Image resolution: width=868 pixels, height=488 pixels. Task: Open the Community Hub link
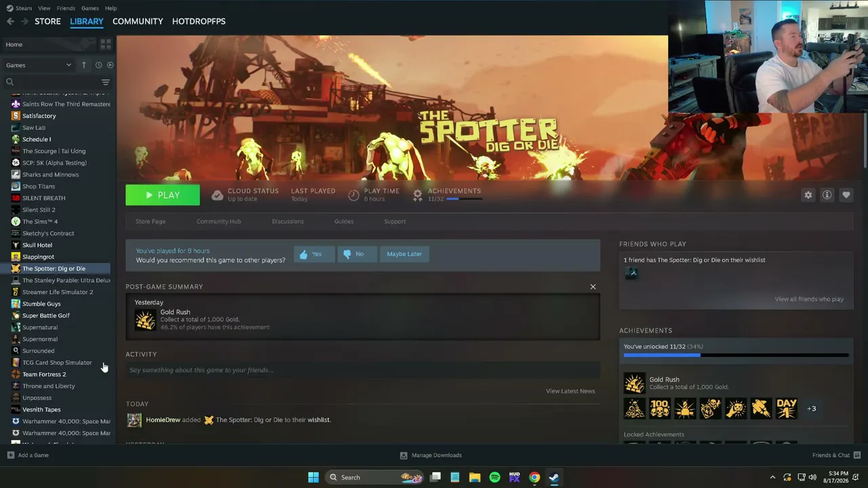tap(218, 222)
